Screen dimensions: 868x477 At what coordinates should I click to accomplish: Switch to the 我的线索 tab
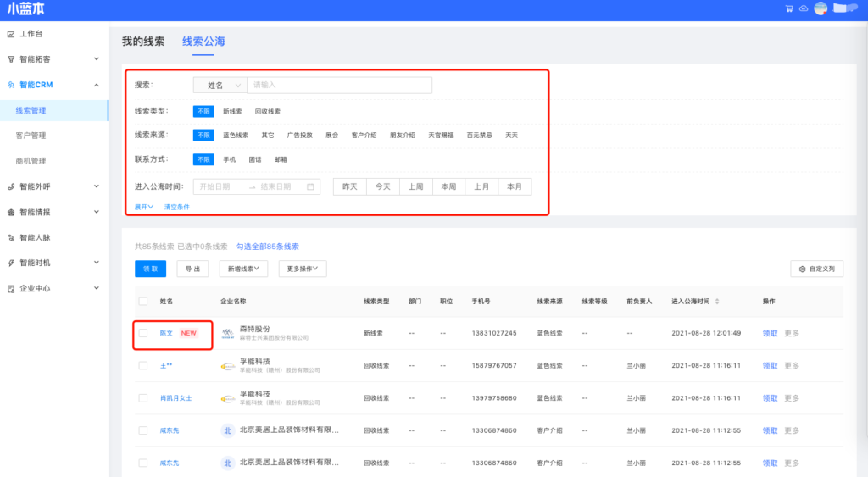pos(143,42)
